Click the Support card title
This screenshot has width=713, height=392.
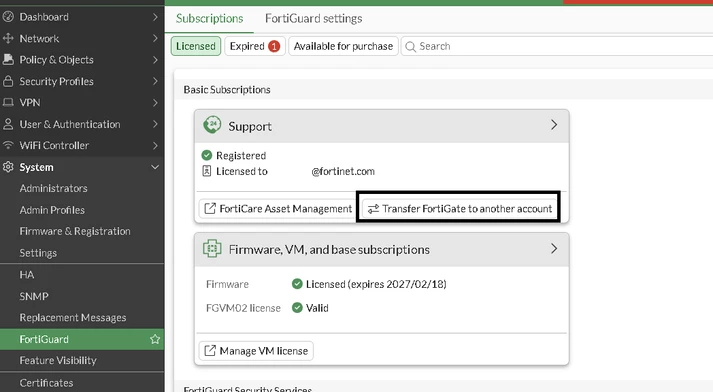click(250, 126)
